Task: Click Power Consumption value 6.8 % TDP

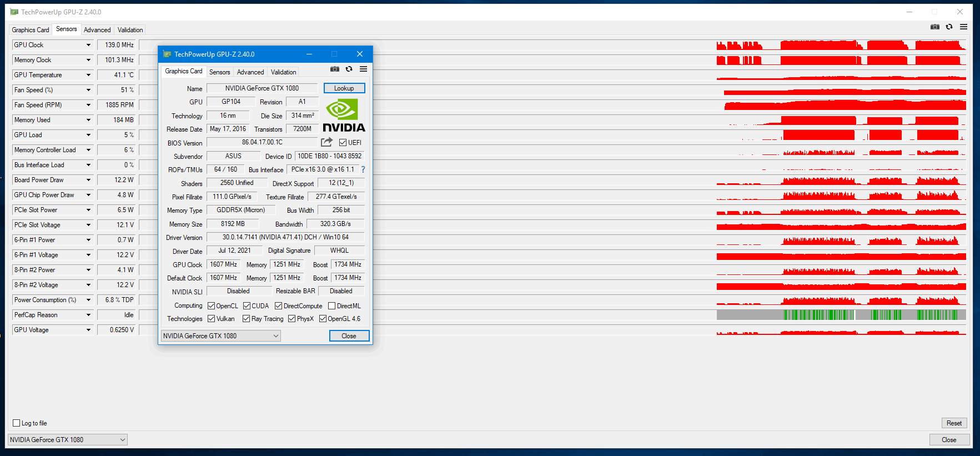Action: (117, 300)
